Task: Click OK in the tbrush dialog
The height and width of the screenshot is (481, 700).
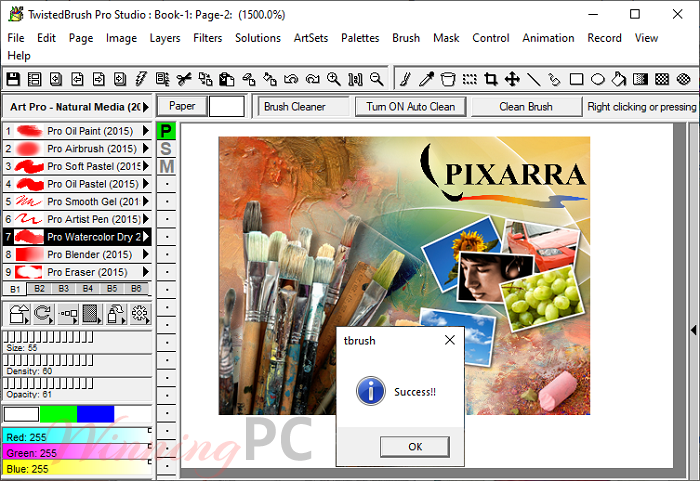Action: pos(415,447)
